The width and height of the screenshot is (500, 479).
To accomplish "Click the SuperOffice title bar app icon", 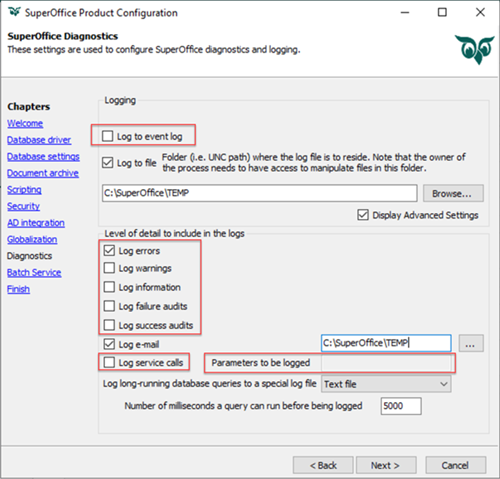I will pyautogui.click(x=15, y=12).
